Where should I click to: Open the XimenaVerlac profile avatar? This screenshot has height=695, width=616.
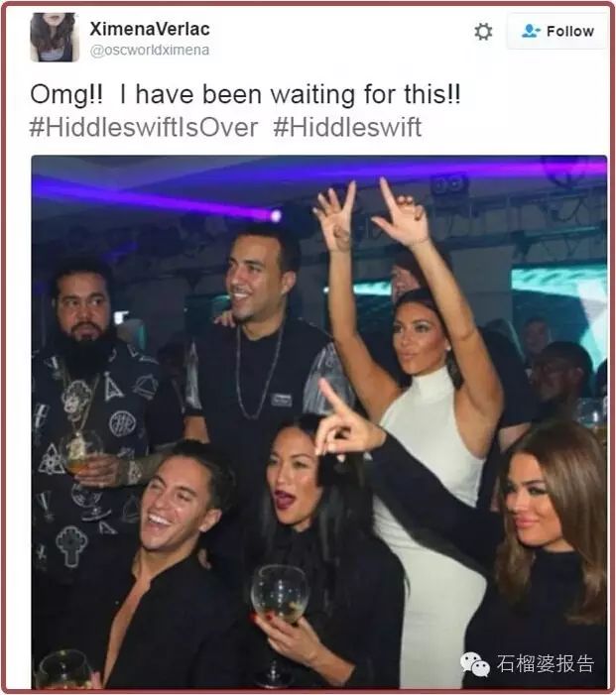coord(55,37)
